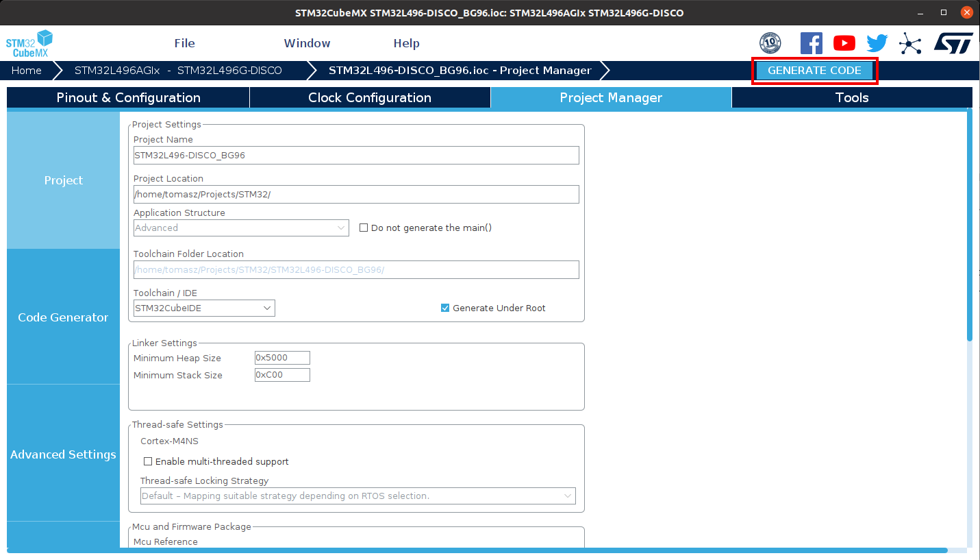
Task: Click the GENERATE CODE button
Action: pyautogui.click(x=814, y=71)
